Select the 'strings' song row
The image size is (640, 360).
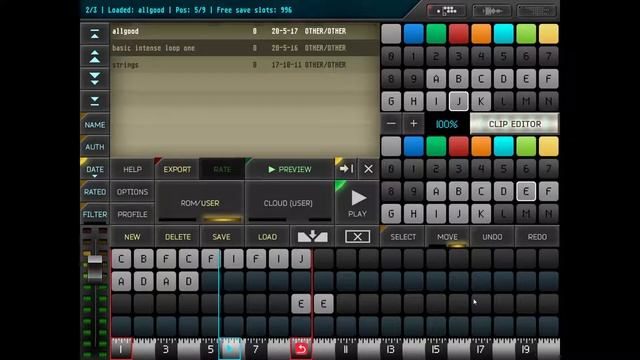tap(244, 65)
